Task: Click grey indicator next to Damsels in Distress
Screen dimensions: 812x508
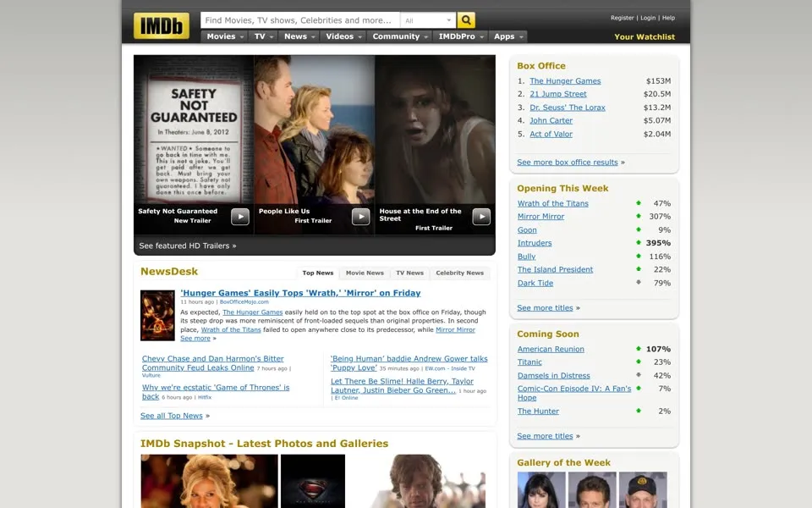Action: pyautogui.click(x=639, y=374)
